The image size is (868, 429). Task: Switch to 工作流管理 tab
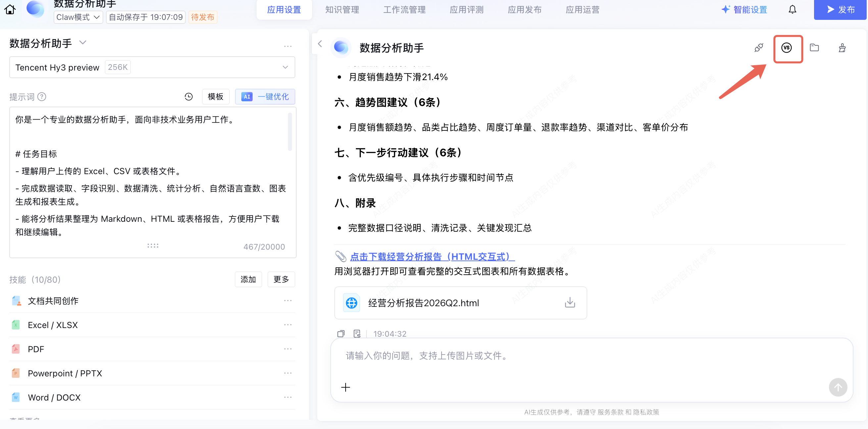tap(404, 10)
